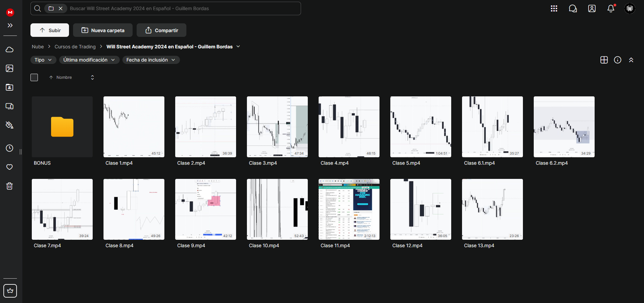Select Clase 5.mp4 thumbnail
This screenshot has width=644, height=303.
[421, 127]
